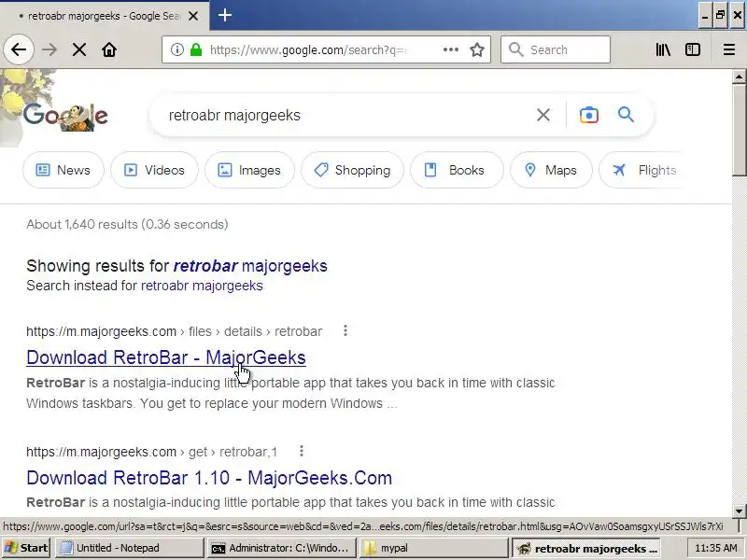Viewport: 747px width, 560px height.
Task: Click first result URL m.majorgeeks.com files details
Action: point(174,331)
